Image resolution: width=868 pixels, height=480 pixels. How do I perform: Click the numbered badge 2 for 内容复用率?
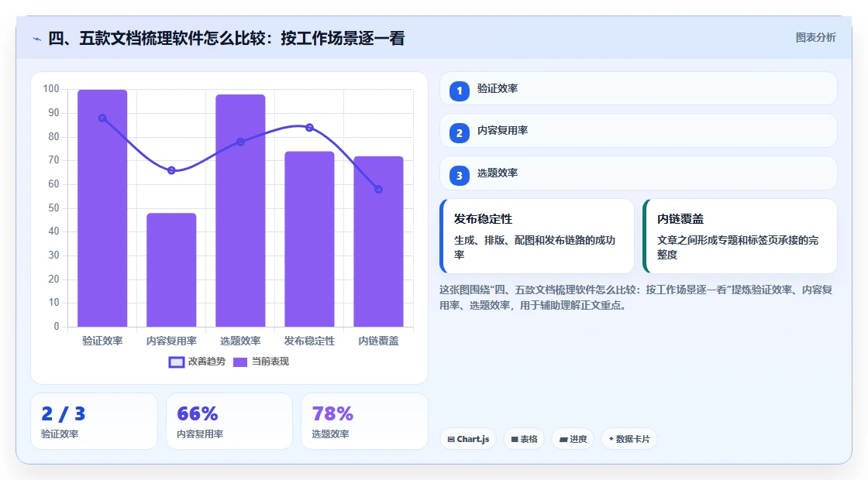[459, 133]
